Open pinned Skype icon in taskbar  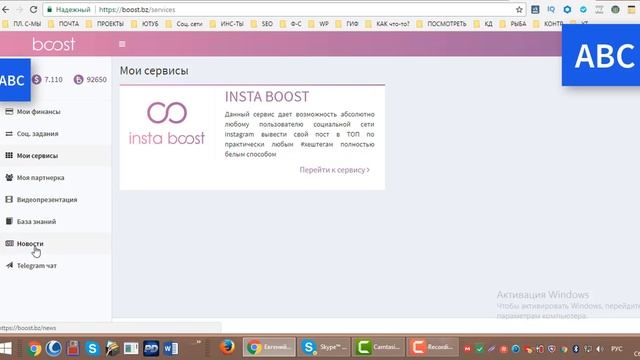click(x=92, y=348)
